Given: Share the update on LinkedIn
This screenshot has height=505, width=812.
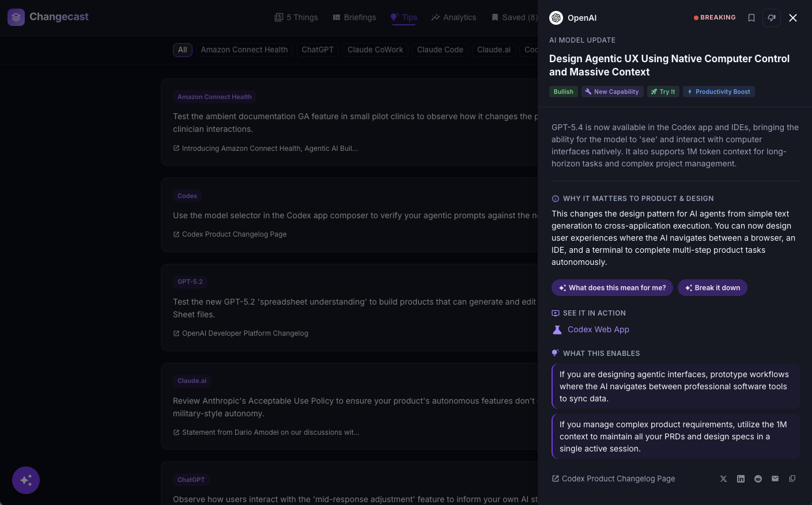Looking at the screenshot, I should click(x=741, y=479).
